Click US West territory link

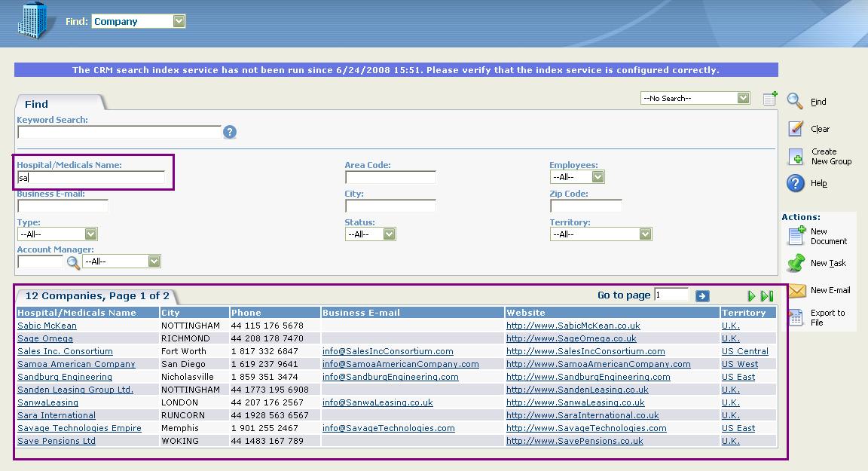pyautogui.click(x=740, y=364)
